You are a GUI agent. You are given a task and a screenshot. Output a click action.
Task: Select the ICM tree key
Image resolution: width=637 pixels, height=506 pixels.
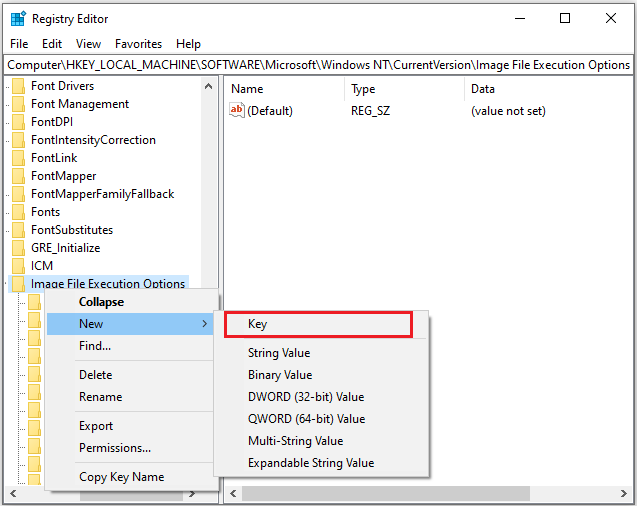point(42,266)
